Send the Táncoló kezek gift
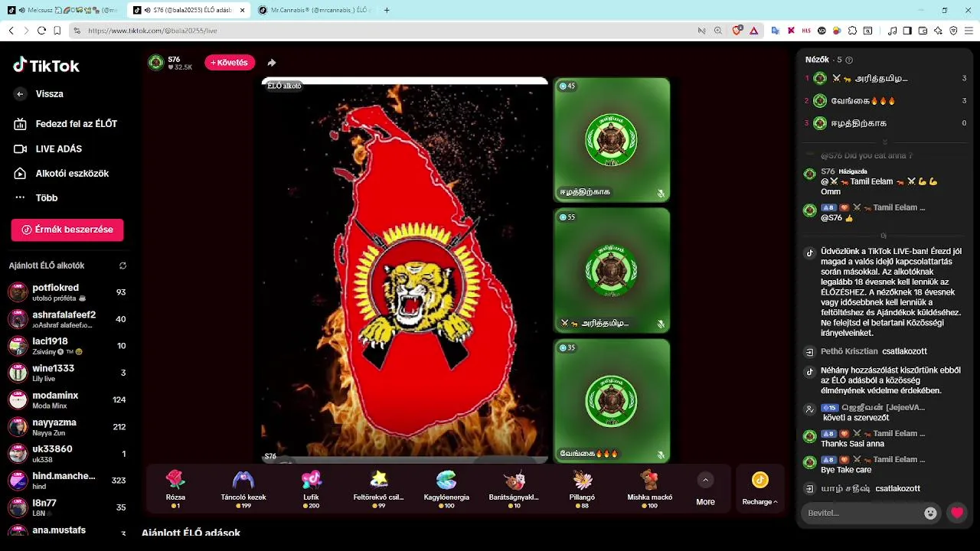This screenshot has height=551, width=980. (x=243, y=489)
